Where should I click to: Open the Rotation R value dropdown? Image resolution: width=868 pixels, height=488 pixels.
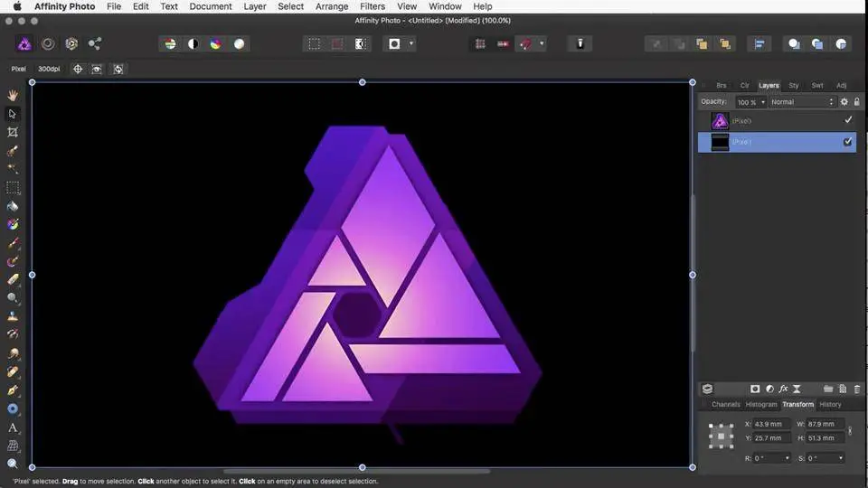(788, 458)
